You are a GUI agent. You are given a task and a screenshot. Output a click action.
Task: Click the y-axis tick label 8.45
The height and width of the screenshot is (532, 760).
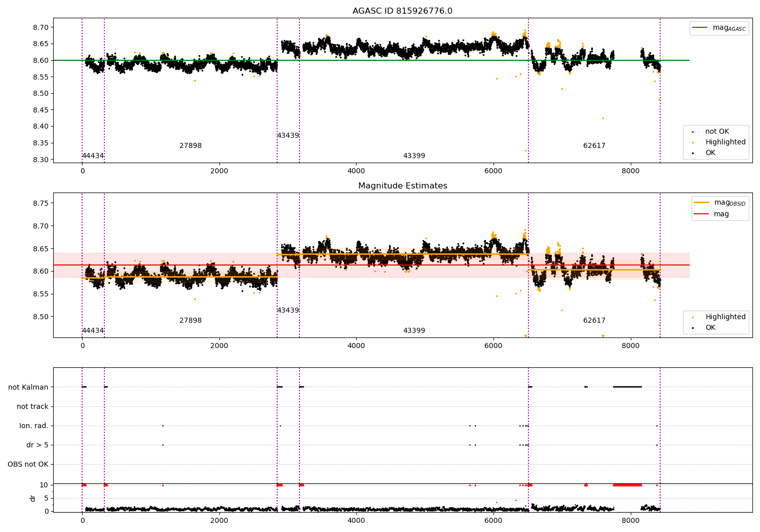click(x=40, y=110)
